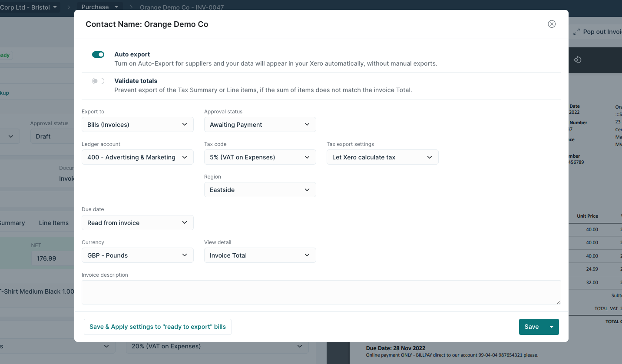Change the Currency GBP - Pounds dropdown
622x364 pixels.
(x=137, y=255)
